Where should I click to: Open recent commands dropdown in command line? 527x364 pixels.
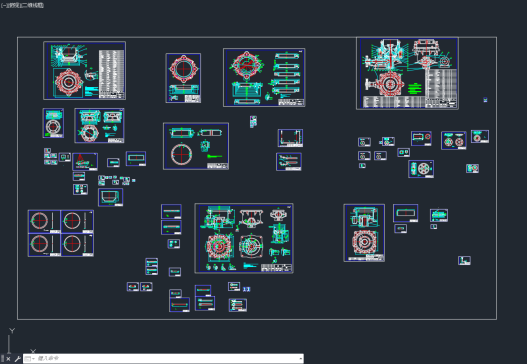click(30, 359)
